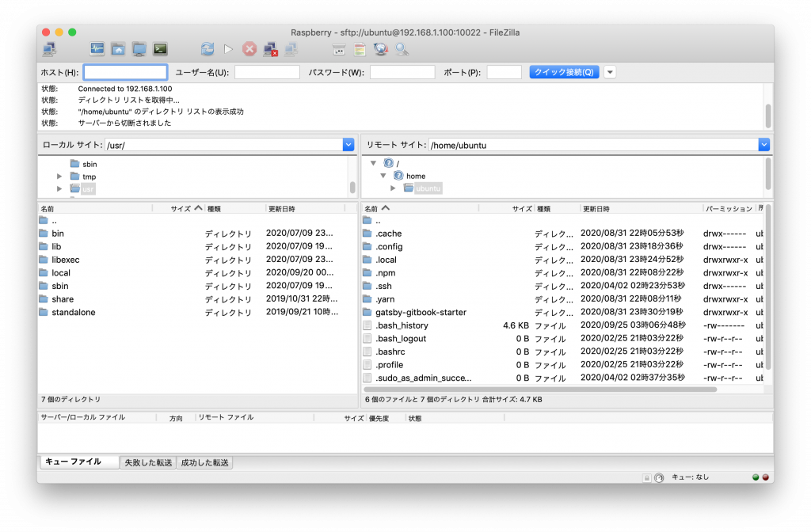
Task: Select the .yarn folder row
Action: tap(563, 298)
